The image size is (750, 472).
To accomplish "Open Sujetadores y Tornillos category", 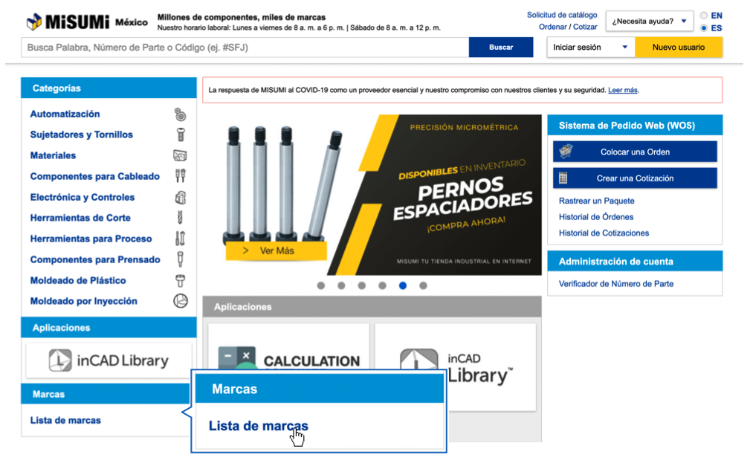I will [81, 134].
